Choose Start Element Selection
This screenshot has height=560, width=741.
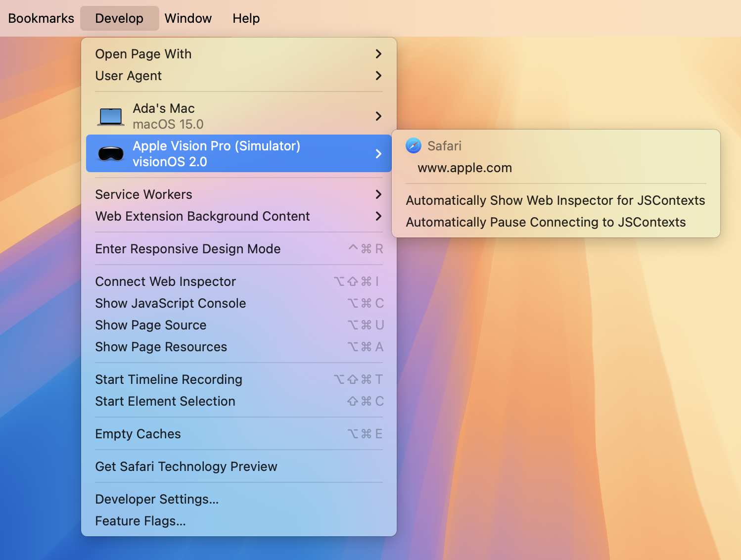tap(239, 401)
